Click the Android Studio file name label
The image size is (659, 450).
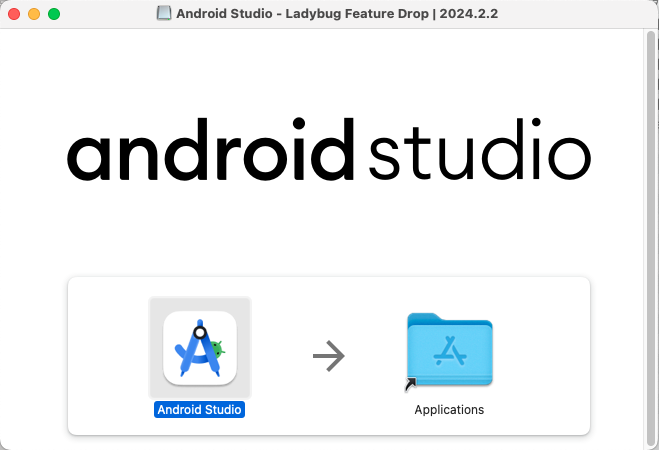tap(199, 410)
